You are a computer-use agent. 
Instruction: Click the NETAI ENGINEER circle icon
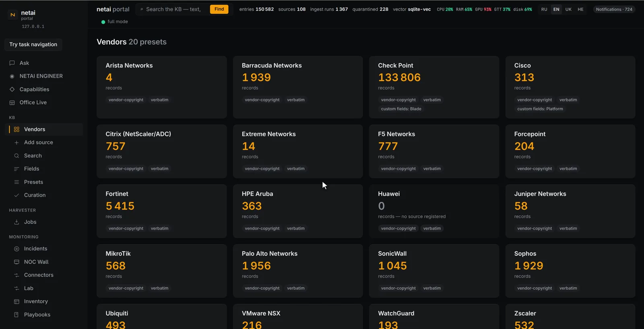point(12,76)
